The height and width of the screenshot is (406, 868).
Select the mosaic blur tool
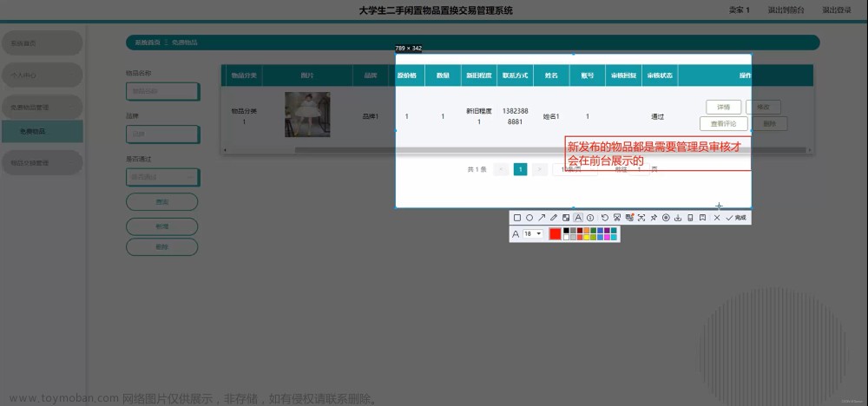[x=566, y=218]
